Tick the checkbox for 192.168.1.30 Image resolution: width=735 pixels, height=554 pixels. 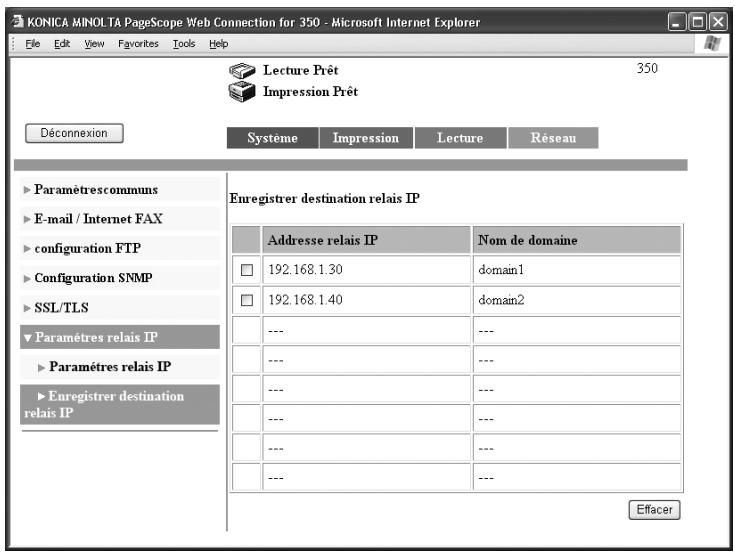(x=247, y=270)
